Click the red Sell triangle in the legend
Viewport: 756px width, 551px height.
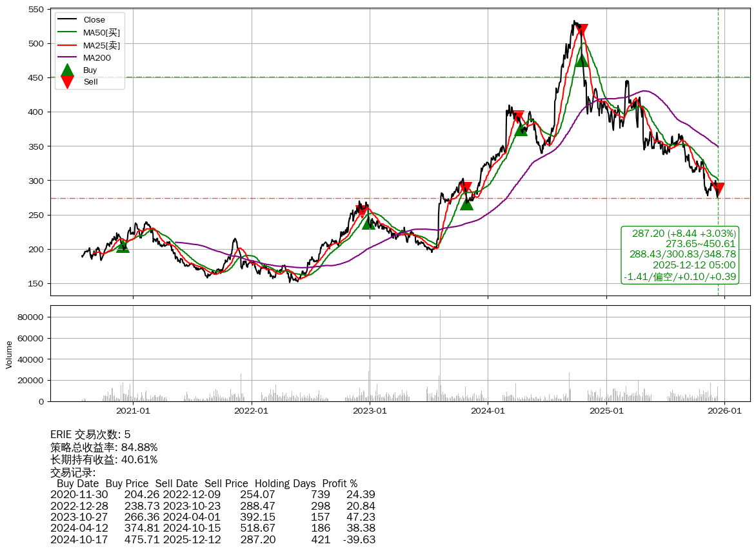point(67,82)
